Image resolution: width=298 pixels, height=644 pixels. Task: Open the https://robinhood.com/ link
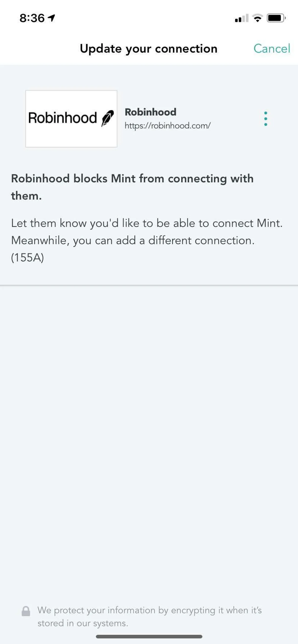click(168, 125)
